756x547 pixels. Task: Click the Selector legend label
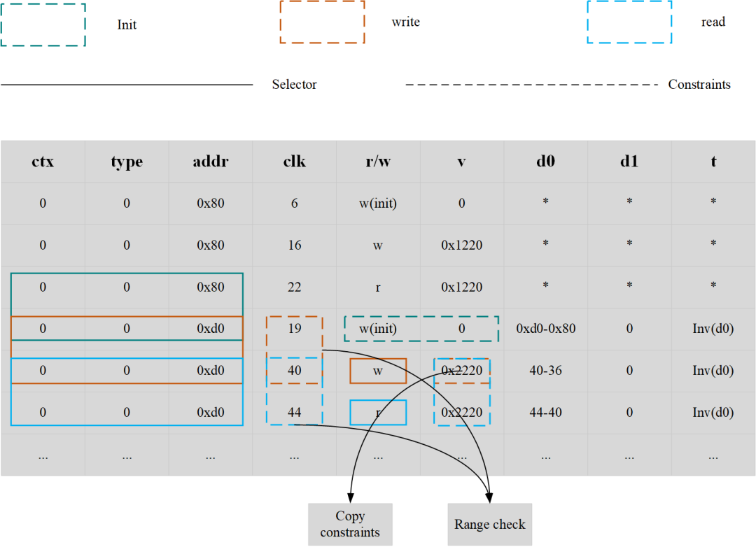(x=294, y=85)
